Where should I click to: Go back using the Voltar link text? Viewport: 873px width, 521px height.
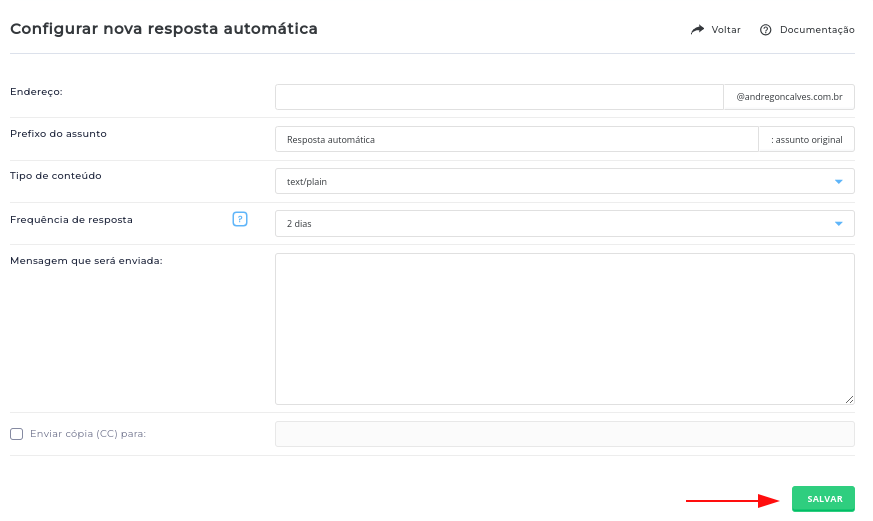pyautogui.click(x=726, y=30)
